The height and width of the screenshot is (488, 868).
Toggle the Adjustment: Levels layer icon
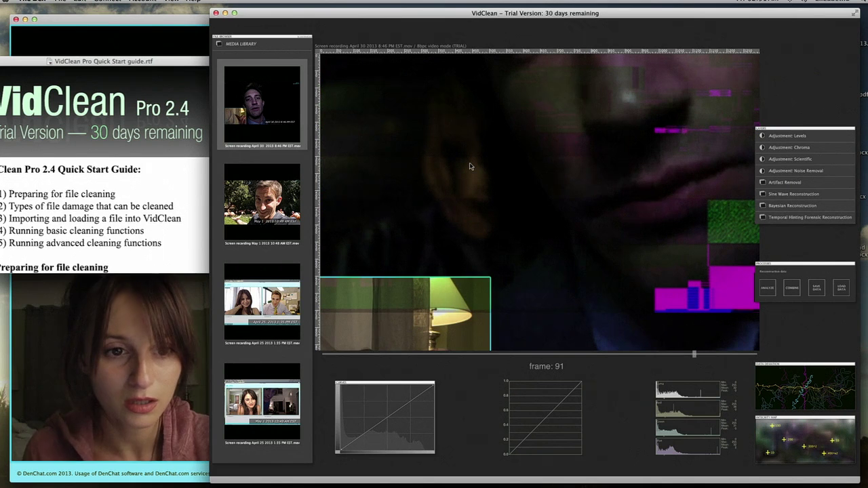tap(762, 136)
